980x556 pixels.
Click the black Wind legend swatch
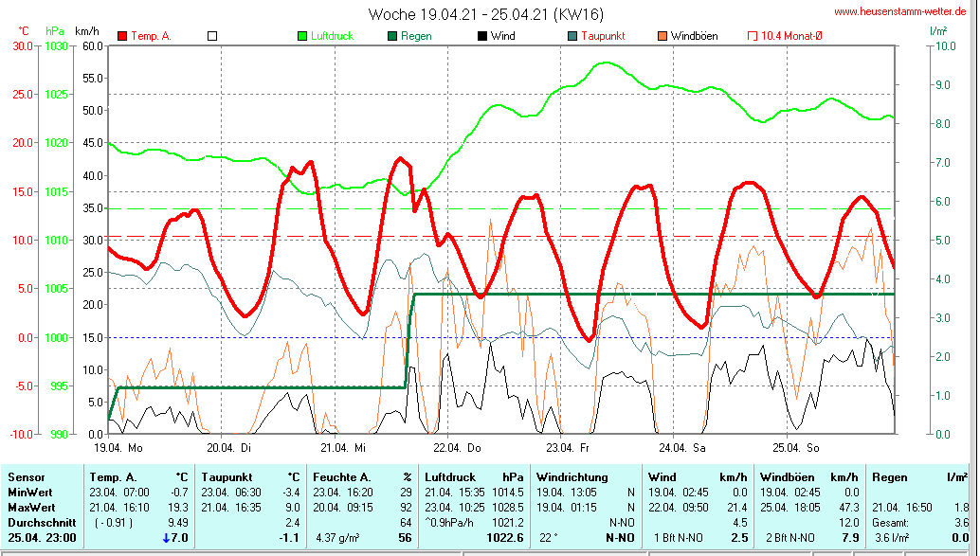(x=482, y=36)
